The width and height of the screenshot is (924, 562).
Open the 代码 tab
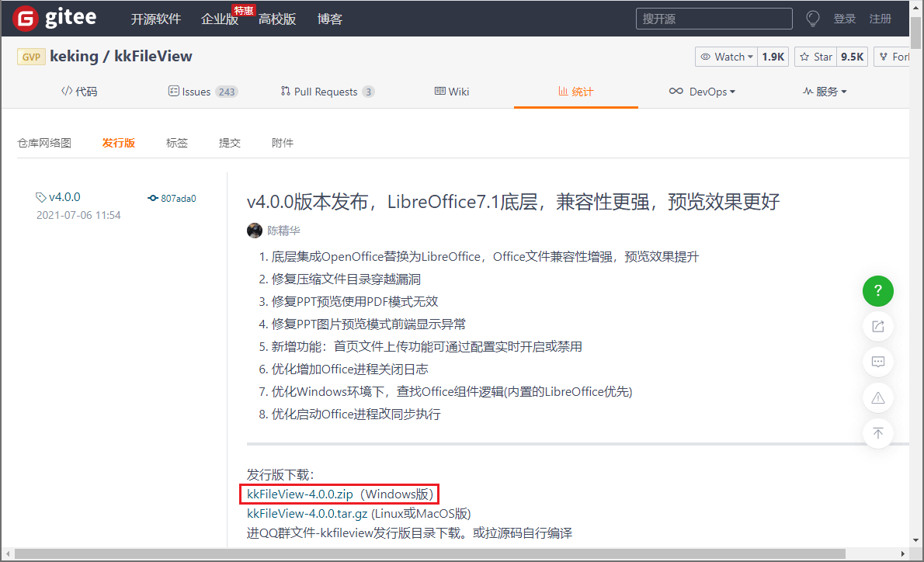(79, 92)
